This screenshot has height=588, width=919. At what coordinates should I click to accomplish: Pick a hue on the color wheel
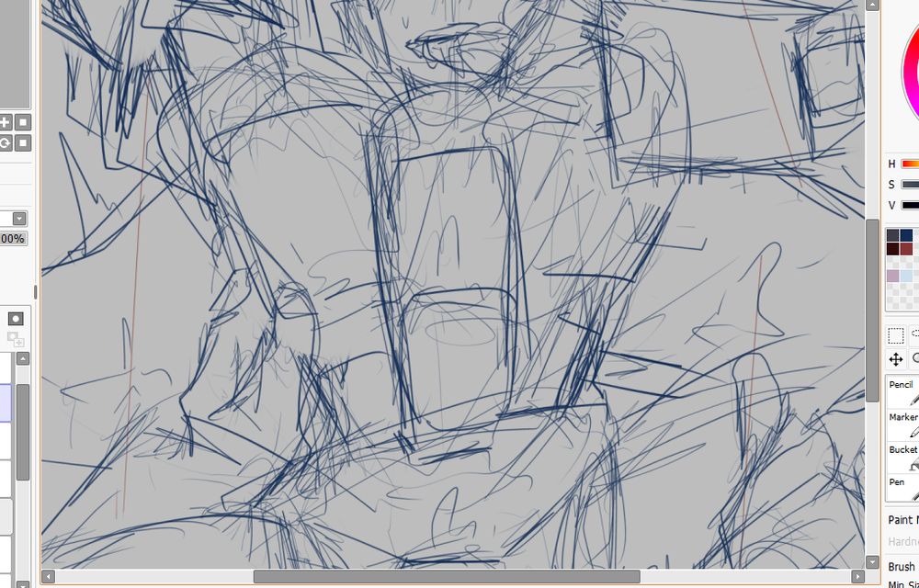[910, 70]
